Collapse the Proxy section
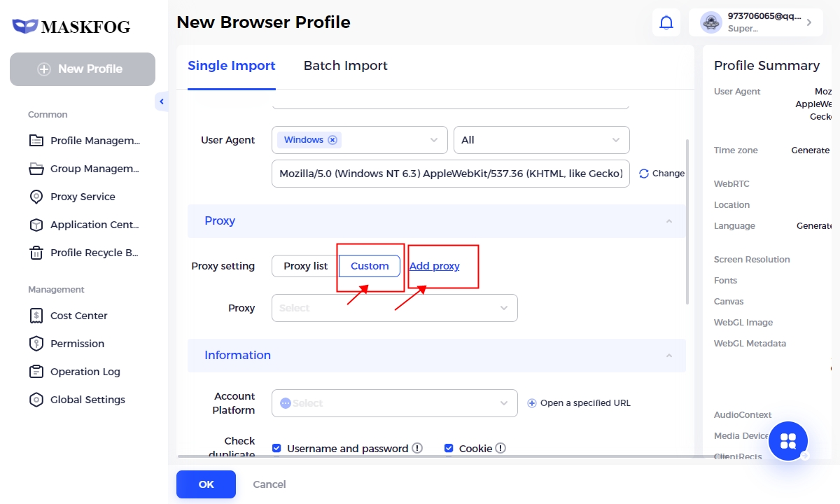840x504 pixels. [668, 221]
